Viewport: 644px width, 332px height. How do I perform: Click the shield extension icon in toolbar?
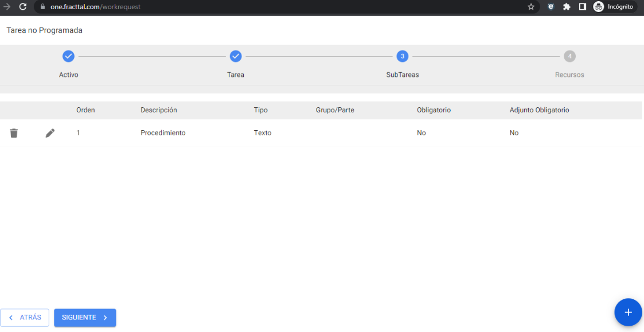[551, 7]
